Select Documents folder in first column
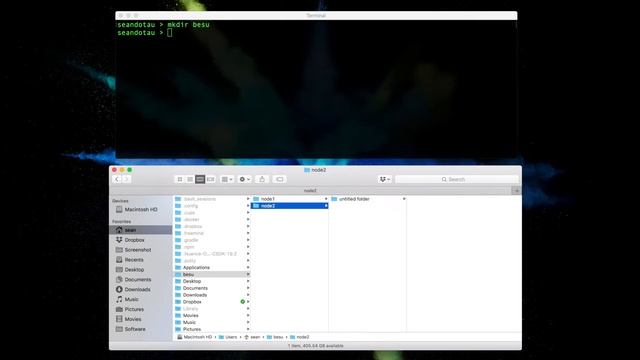This screenshot has width=640, height=360. pos(212,288)
